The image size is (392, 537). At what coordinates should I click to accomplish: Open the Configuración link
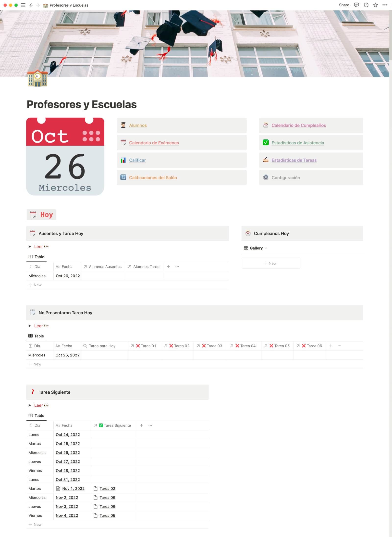tap(286, 177)
